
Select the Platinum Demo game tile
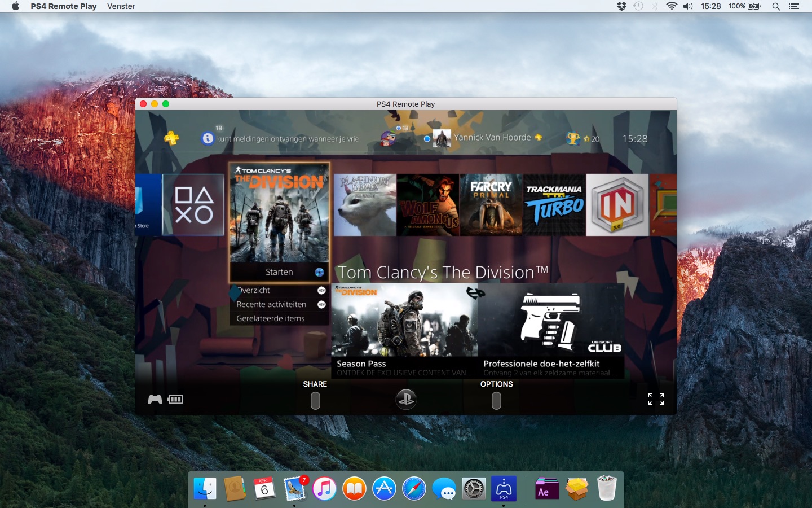tap(365, 204)
